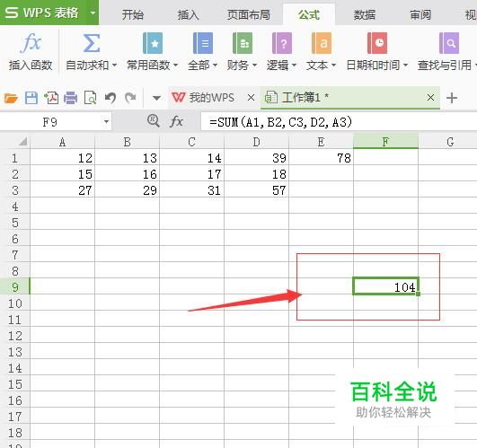Add a new document tab with plus
The height and width of the screenshot is (448, 477).
452,98
